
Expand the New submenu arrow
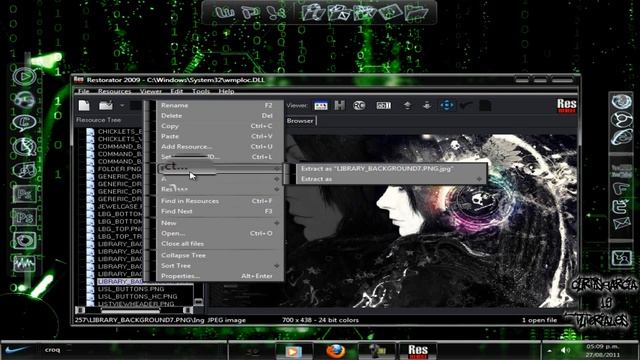point(277,223)
